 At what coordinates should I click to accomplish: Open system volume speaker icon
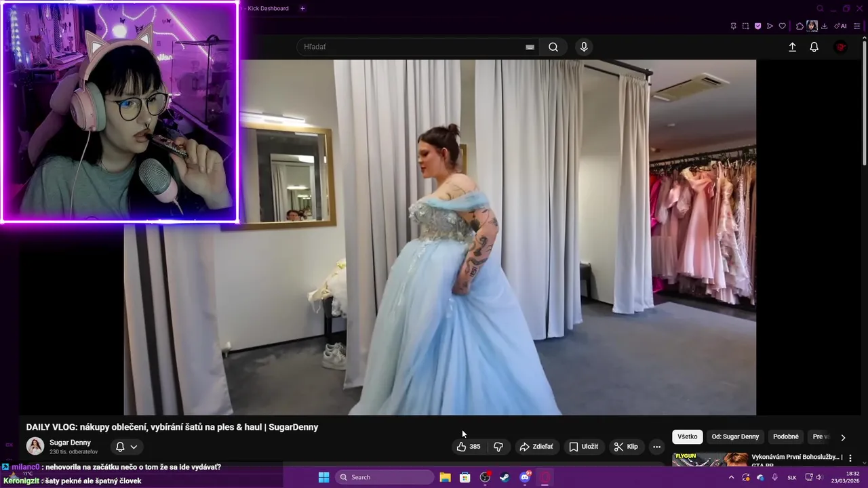819,477
